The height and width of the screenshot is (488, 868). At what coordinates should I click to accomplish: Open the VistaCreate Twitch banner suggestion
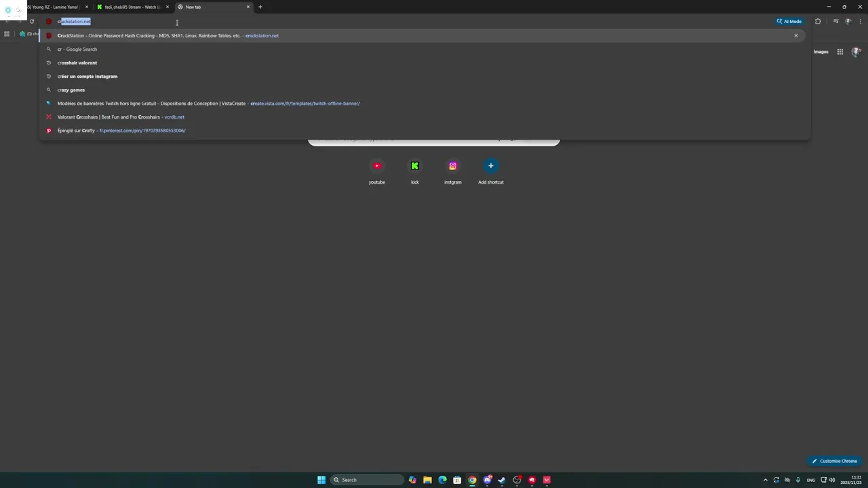tap(422, 104)
